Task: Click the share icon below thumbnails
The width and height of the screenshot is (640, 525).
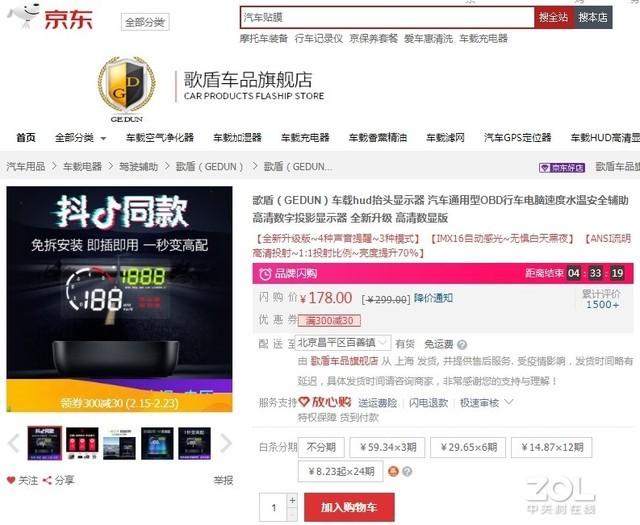Action: click(x=47, y=481)
